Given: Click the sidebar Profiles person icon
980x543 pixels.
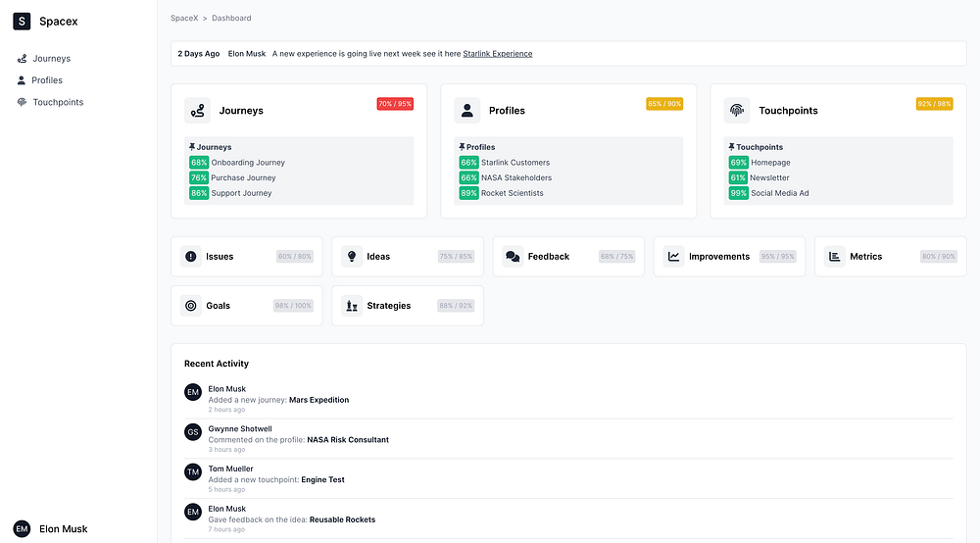Looking at the screenshot, I should (22, 80).
